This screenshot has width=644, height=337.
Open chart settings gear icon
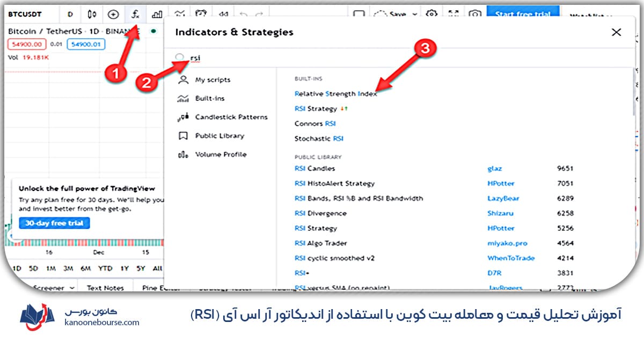(431, 14)
